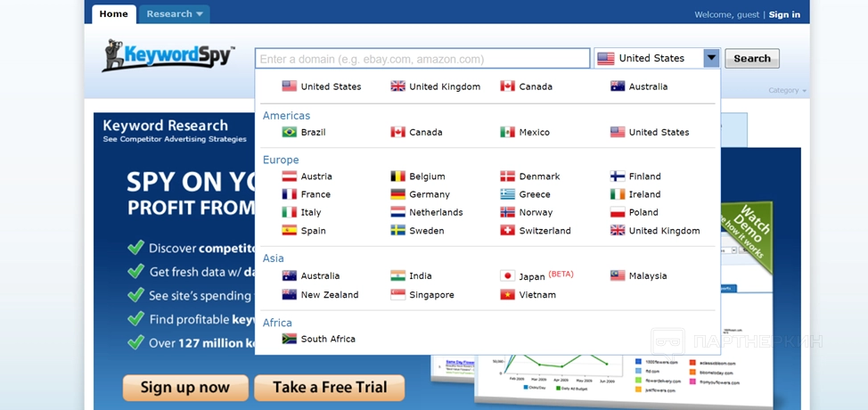Click the KeywordSpy logo

[x=168, y=55]
